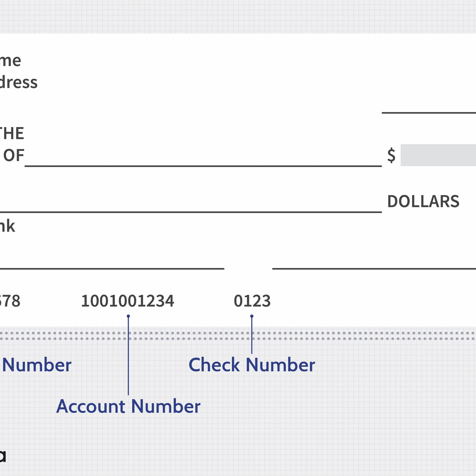The width and height of the screenshot is (476, 476).
Task: Click the payee line after OF
Action: pos(203,165)
